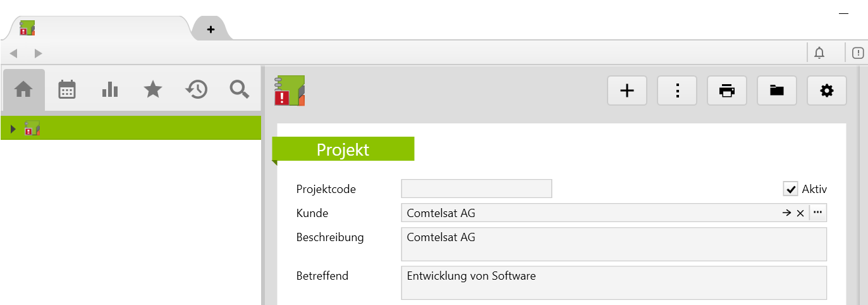This screenshot has width=868, height=305.
Task: Expand the green tree item arrow
Action: coord(13,129)
